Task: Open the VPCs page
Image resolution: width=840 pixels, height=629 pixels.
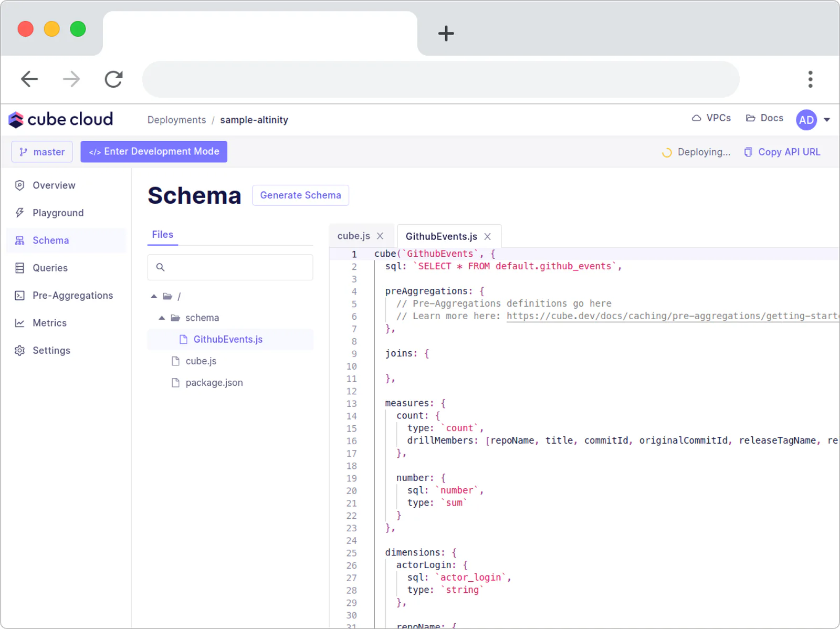Action: coord(711,118)
